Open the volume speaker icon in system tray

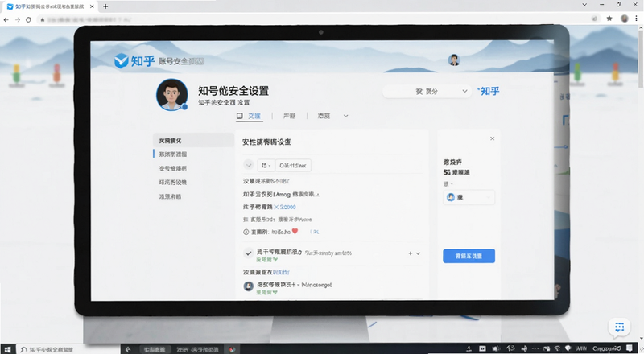tap(524, 348)
